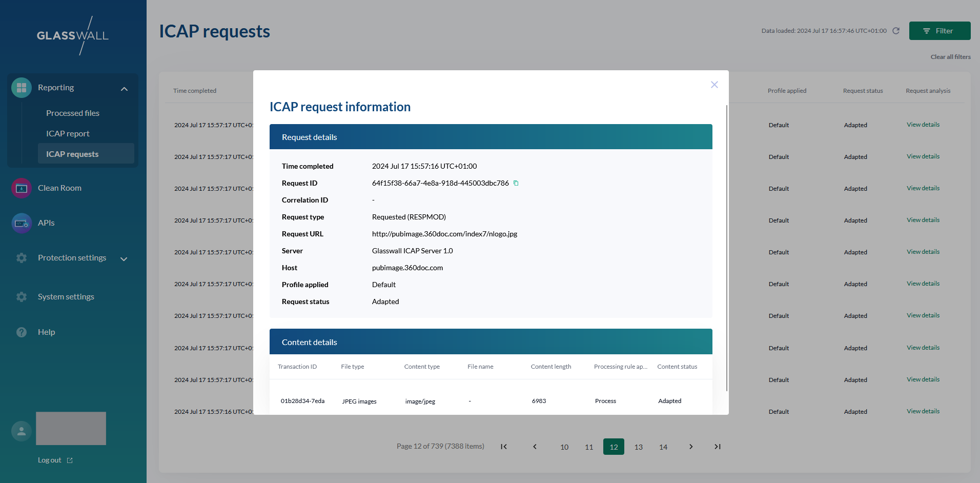Click the user profile avatar icon
Screen dimensions: 980x483
(22, 431)
